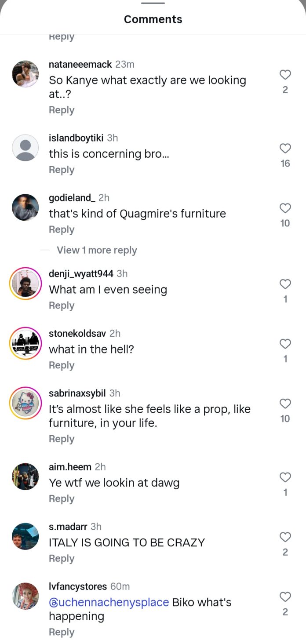Reply to sabrinaxsybil's comment
The width and height of the screenshot is (306, 644).
pos(62,439)
